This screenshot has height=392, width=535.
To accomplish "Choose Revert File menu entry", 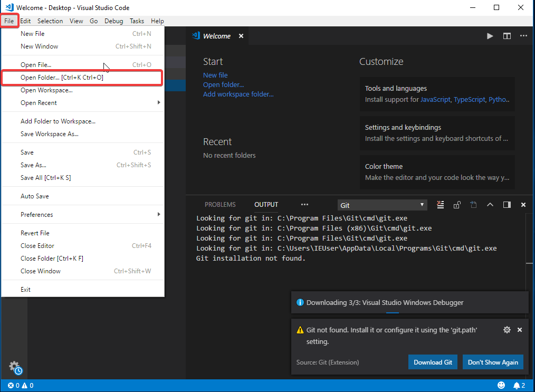I will point(83,233).
